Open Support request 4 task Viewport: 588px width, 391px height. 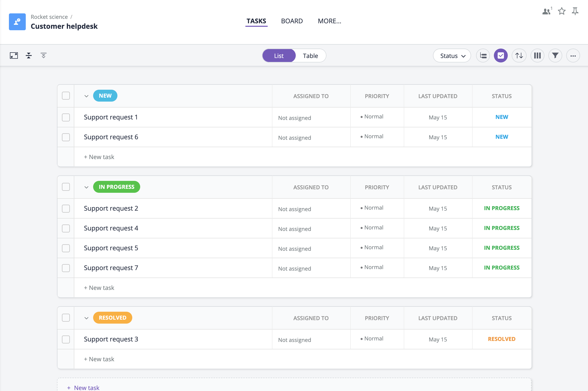111,228
